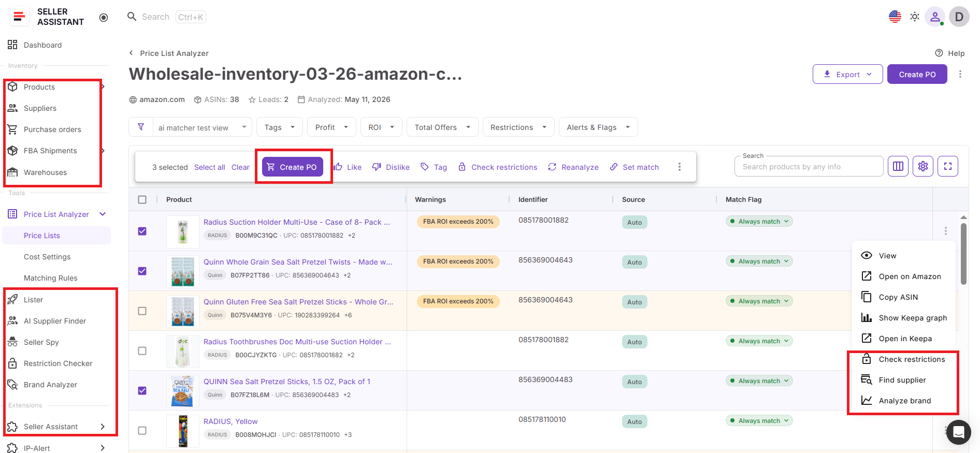Switch theme with sun icon
This screenshot has height=453, width=980.
coord(915,17)
